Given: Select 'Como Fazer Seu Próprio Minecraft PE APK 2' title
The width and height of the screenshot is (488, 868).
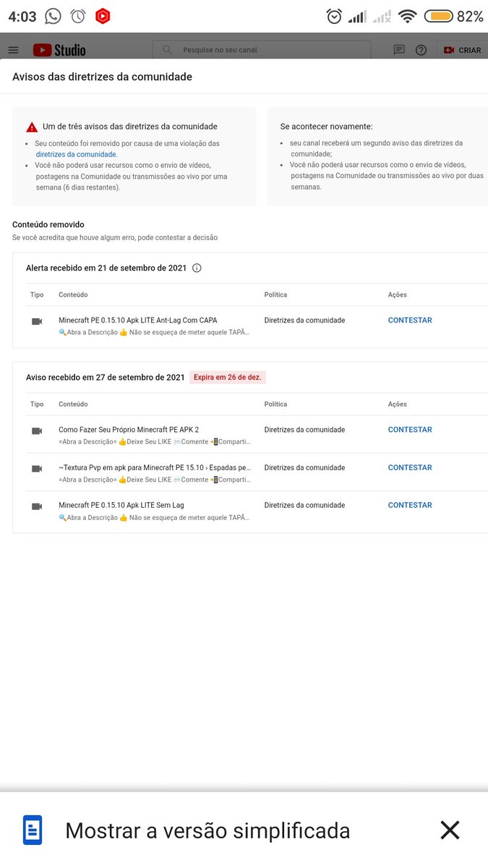Looking at the screenshot, I should pos(129,430).
